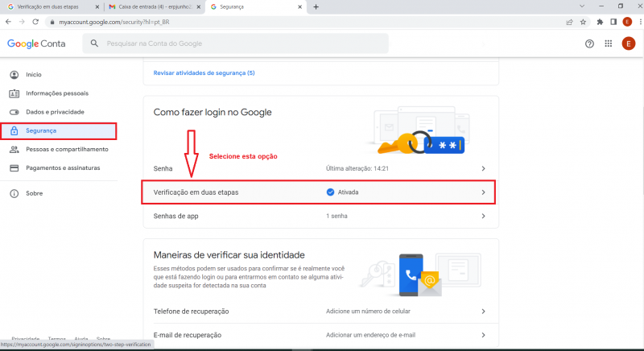The image size is (644, 351).
Task: Open Informações pessoais in the sidebar
Action: (x=58, y=93)
